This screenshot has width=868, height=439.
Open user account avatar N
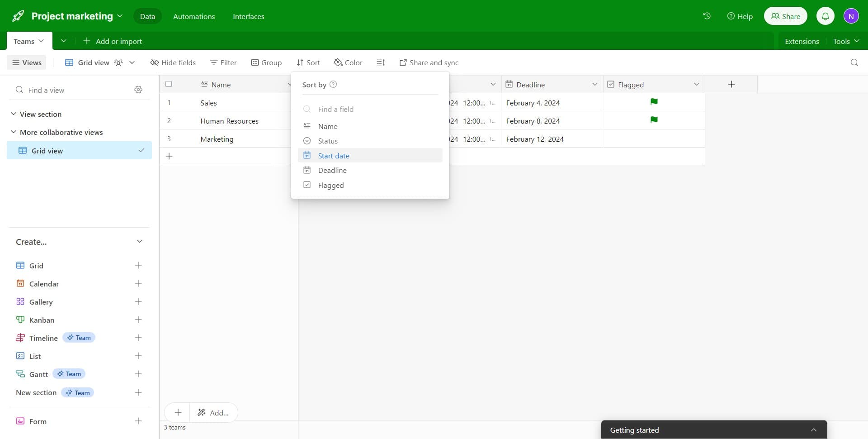pyautogui.click(x=851, y=16)
